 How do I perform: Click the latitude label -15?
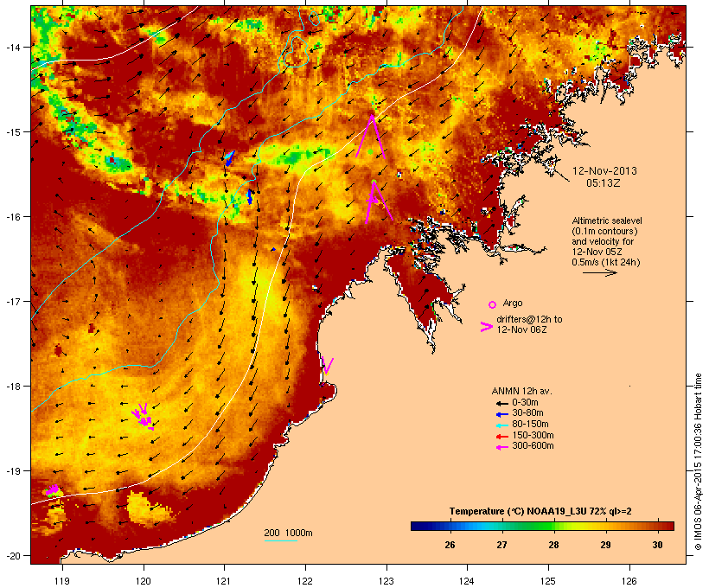(x=12, y=132)
